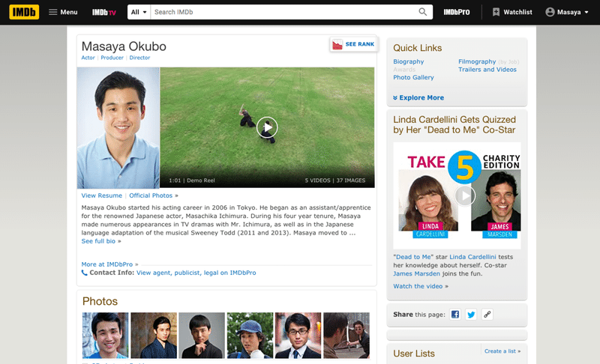The image size is (600, 364).
Task: Open the Masaya account dropdown
Action: point(567,12)
